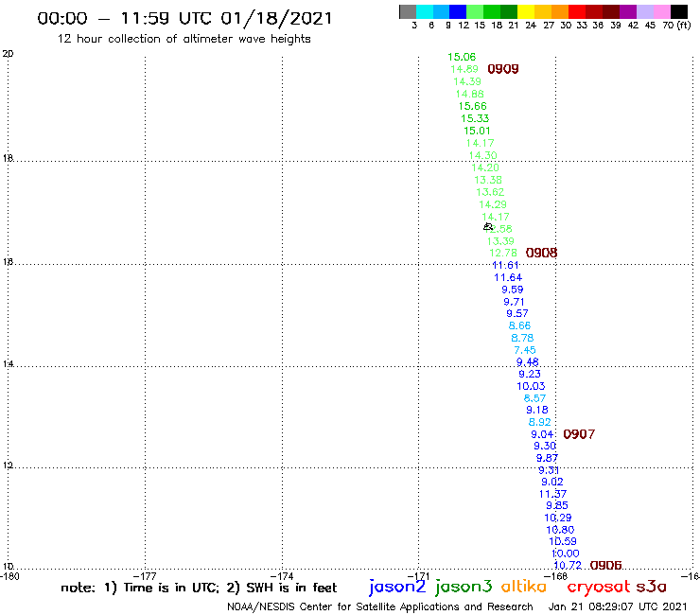Click the '70 (ft)' legend scale label

coord(676,26)
